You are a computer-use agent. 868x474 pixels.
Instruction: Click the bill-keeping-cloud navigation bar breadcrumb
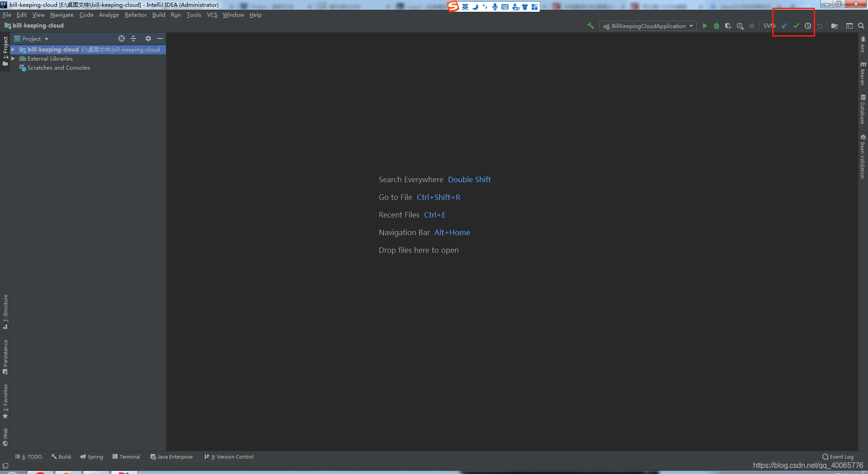tap(34, 26)
